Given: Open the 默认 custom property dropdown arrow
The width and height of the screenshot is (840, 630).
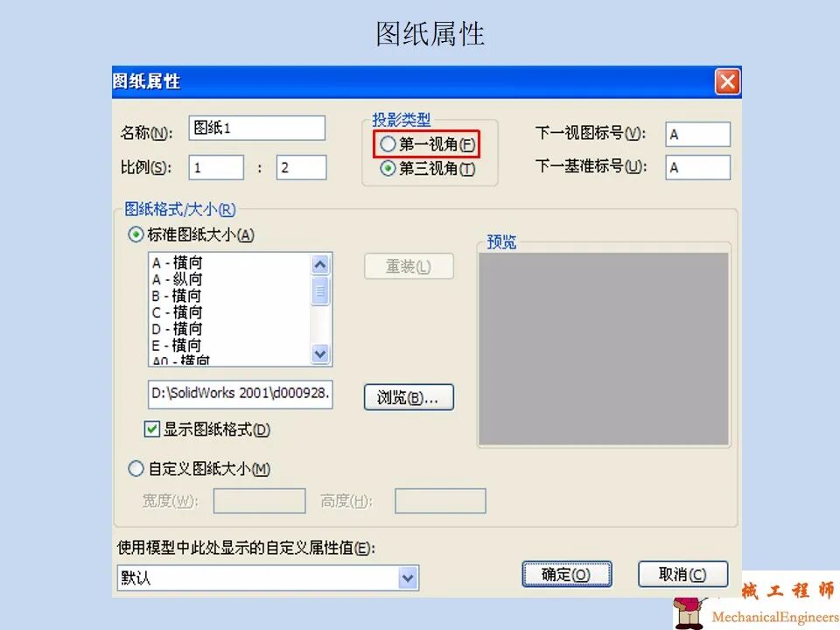Looking at the screenshot, I should tap(408, 577).
